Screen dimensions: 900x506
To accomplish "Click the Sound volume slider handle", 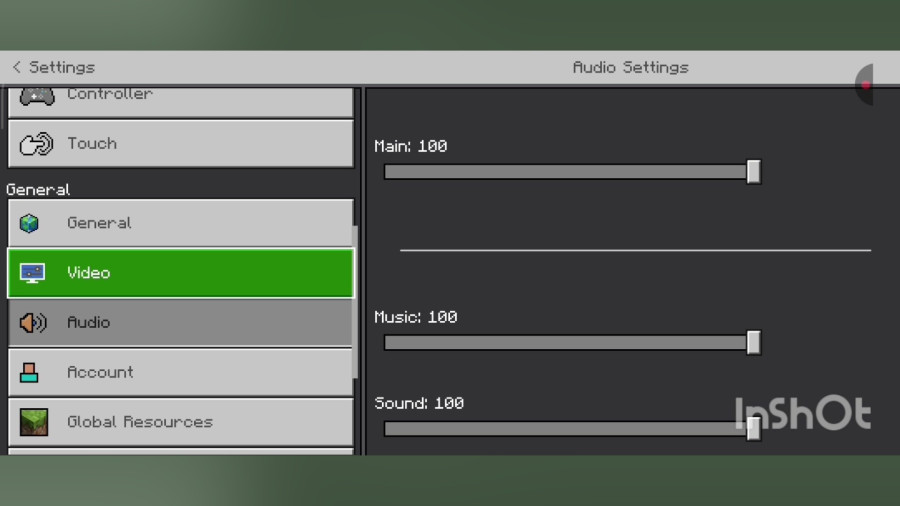I will (x=754, y=429).
